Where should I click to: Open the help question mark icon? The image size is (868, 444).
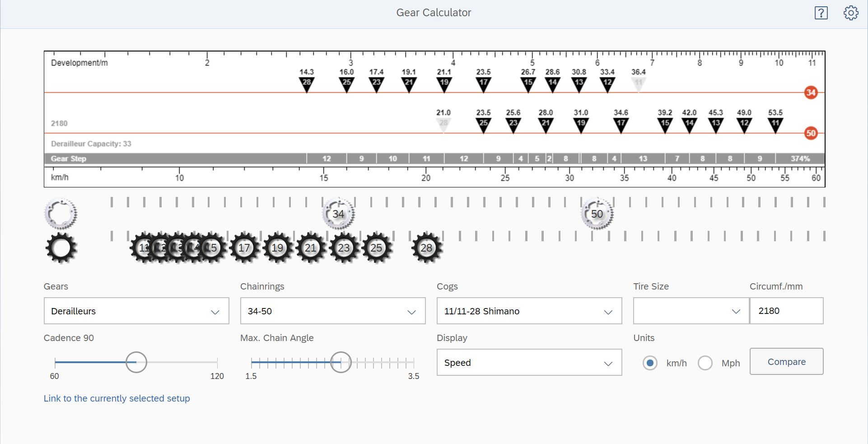[821, 13]
